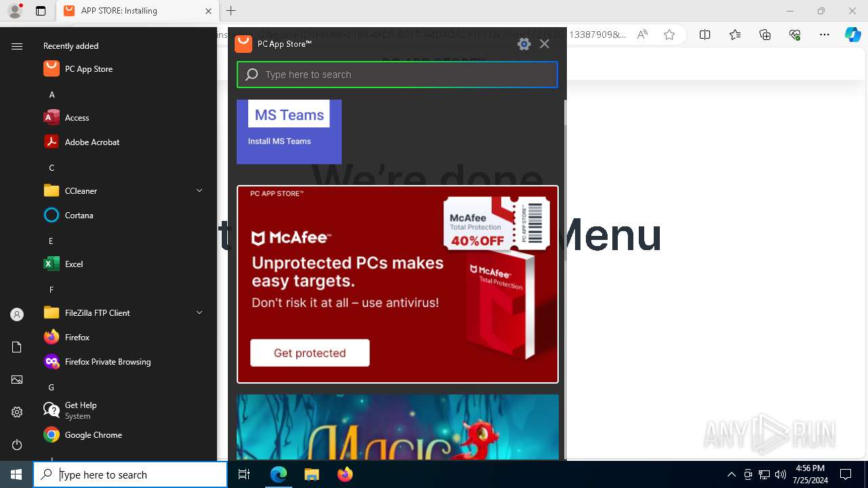Viewport: 868px width, 488px height.
Task: Open Edge Collections
Action: tap(765, 35)
